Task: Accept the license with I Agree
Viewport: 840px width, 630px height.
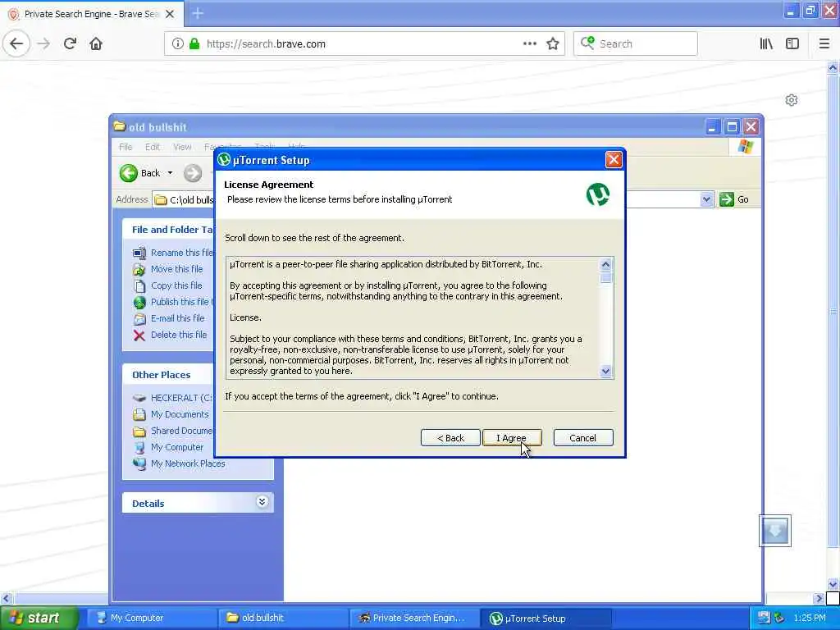Action: [512, 438]
